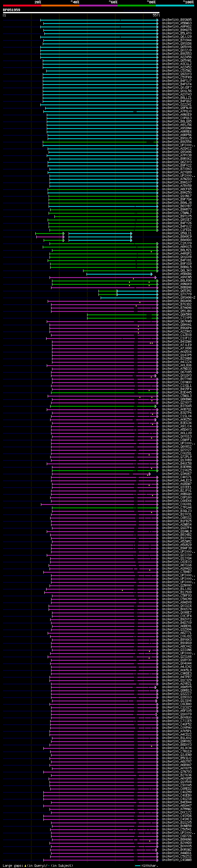Click the red 20% identity legend segment

[22, 6]
